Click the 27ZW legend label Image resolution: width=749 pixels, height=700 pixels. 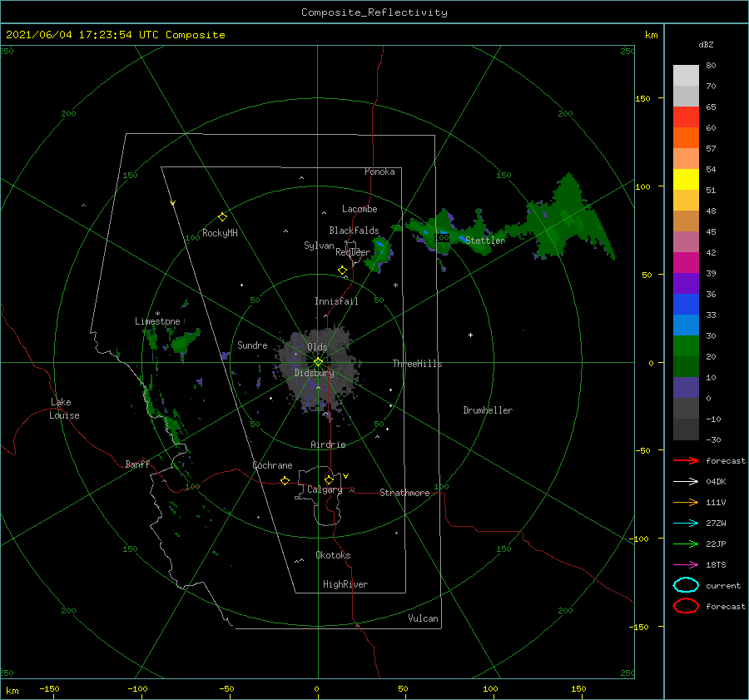tap(716, 524)
